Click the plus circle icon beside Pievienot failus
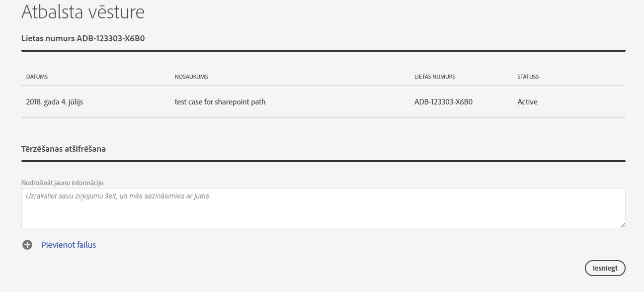Viewport: 644px width, 292px height. click(27, 245)
